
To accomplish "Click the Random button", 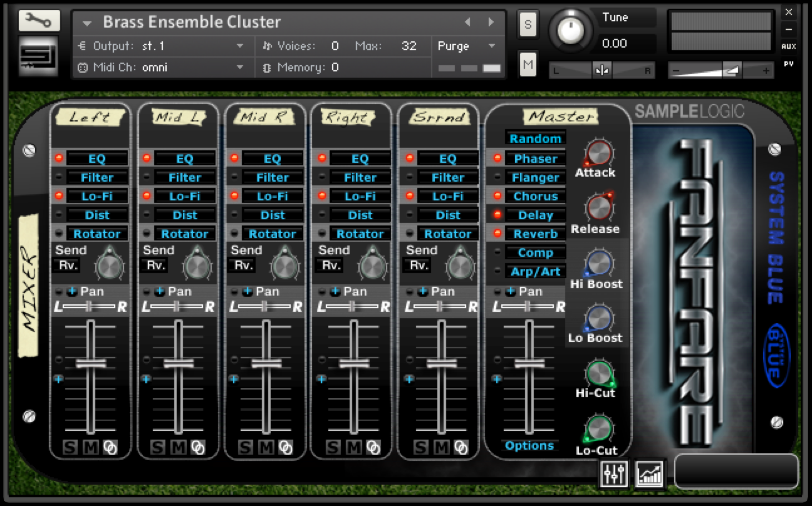I will click(536, 138).
